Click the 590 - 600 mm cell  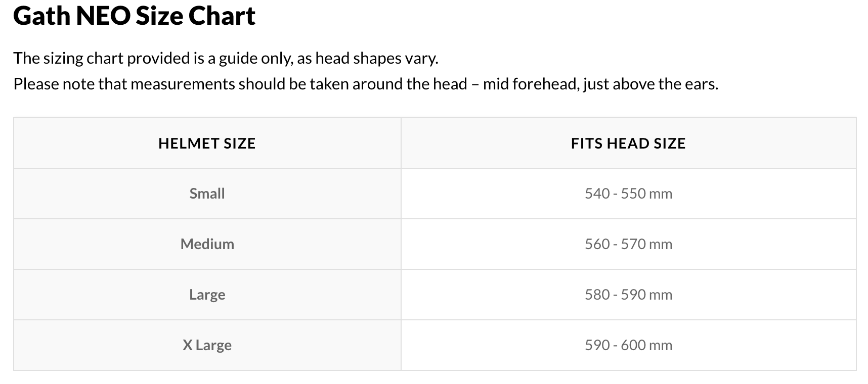tap(628, 345)
